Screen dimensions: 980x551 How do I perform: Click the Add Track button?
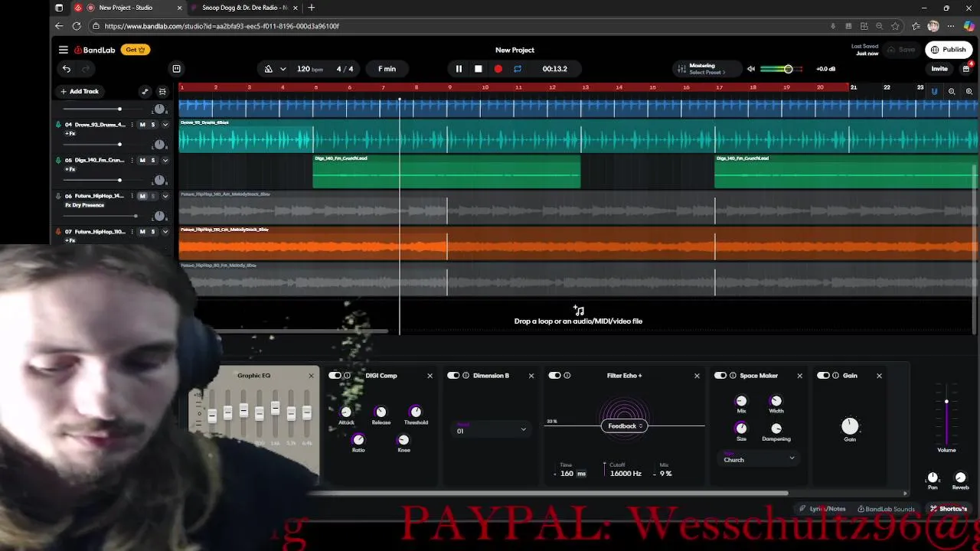[x=80, y=91]
